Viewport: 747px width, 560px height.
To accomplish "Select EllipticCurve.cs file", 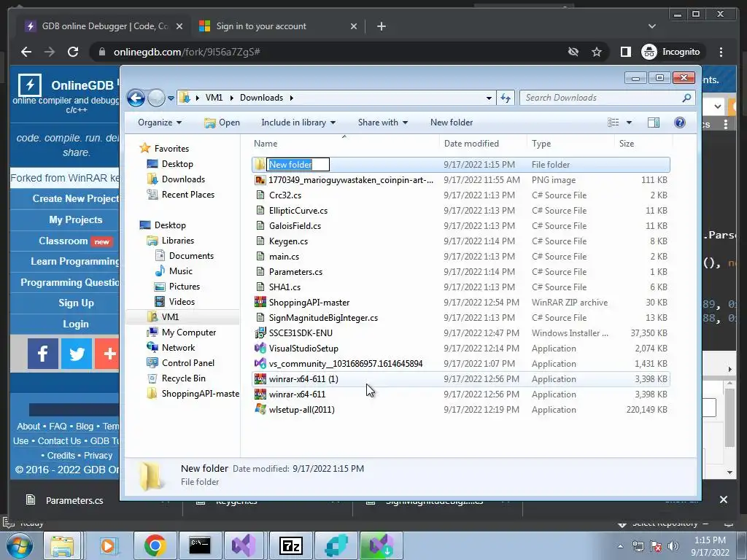I will (x=298, y=211).
